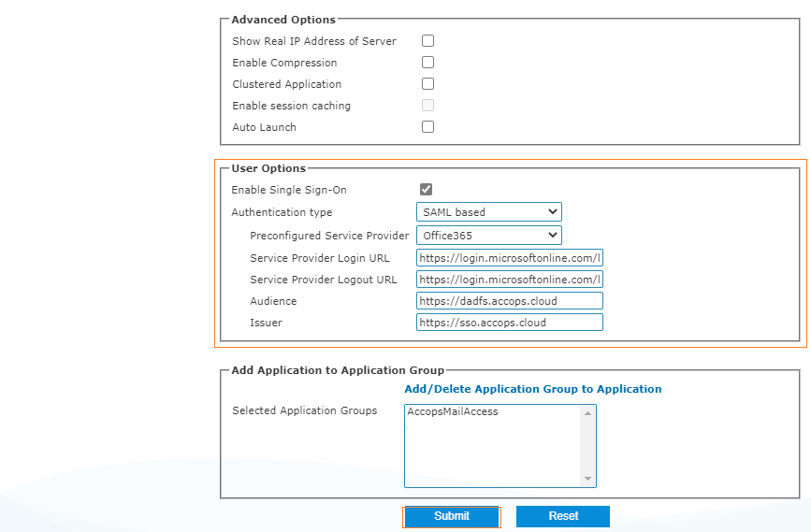Open the Authentication type dropdown

click(x=488, y=212)
